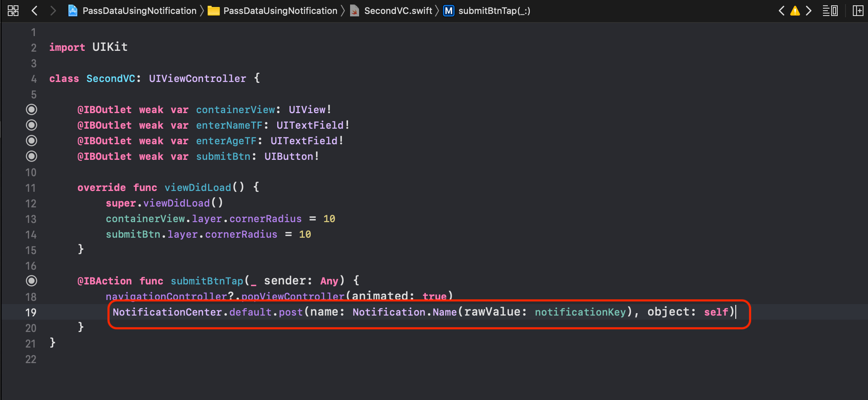
Task: Open the related items menu
Action: click(13, 11)
